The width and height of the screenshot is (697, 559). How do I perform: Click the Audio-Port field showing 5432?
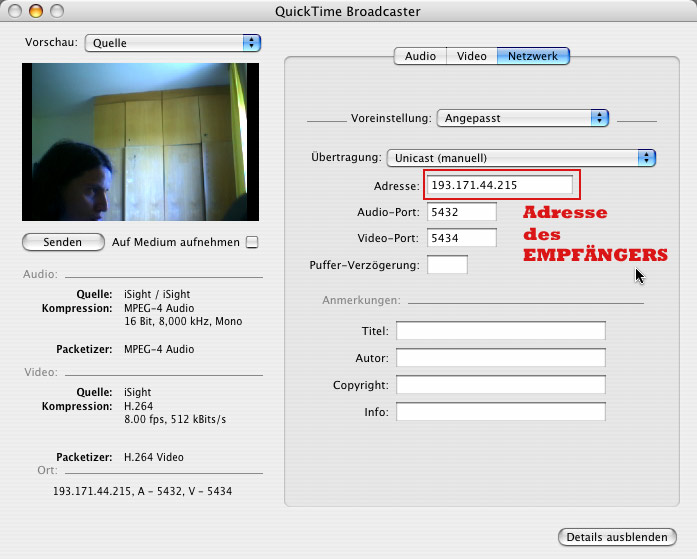[x=462, y=212]
